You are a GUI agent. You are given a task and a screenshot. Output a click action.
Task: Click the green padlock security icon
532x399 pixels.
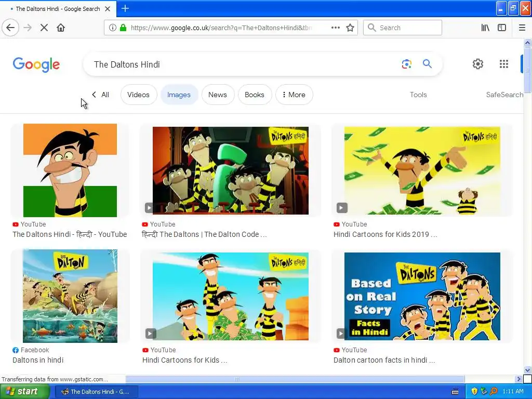point(123,28)
